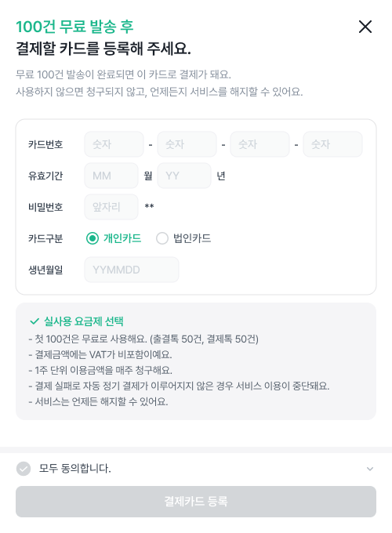Click the YY expiry year field
This screenshot has width=392, height=533.
click(184, 176)
